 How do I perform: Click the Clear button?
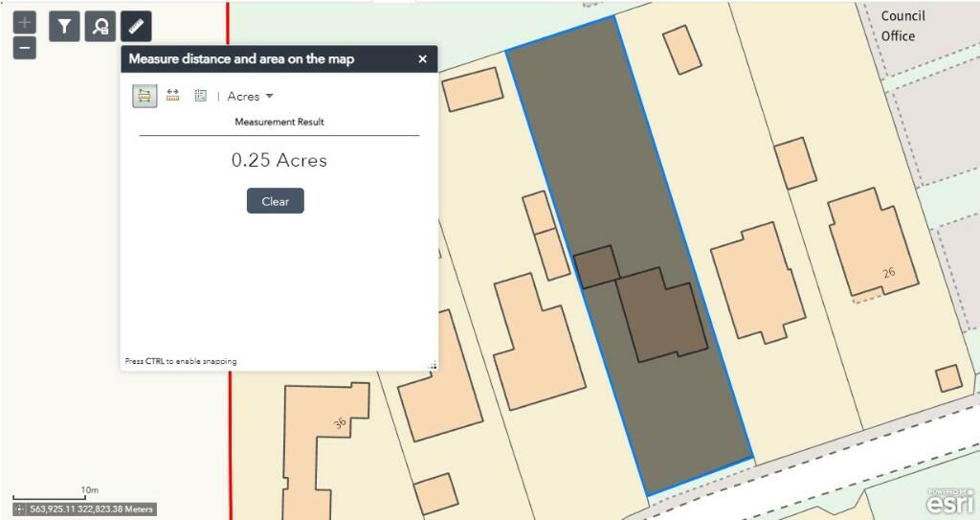(275, 201)
